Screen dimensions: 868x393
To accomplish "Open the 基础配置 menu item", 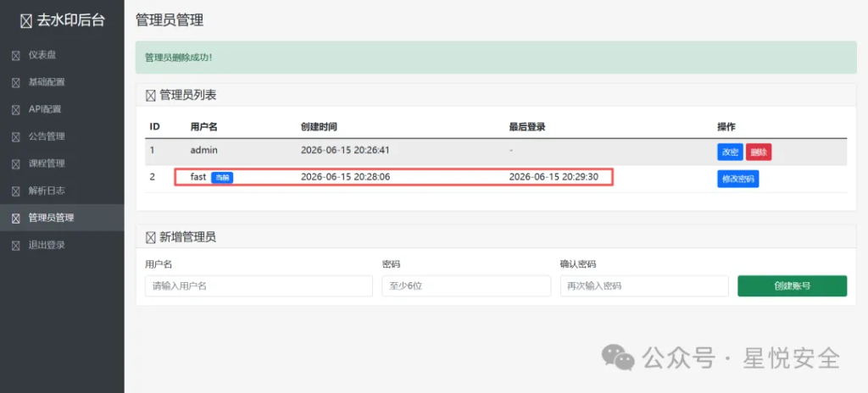I will click(x=62, y=82).
